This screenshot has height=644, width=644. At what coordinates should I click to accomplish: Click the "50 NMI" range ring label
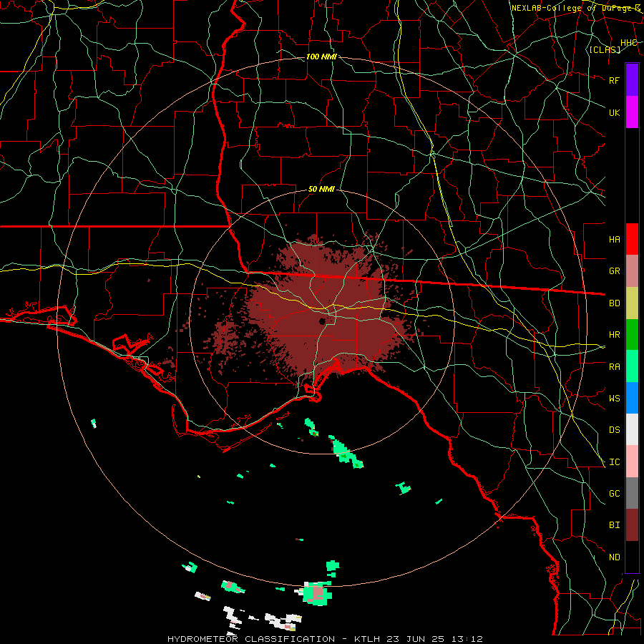pos(321,190)
